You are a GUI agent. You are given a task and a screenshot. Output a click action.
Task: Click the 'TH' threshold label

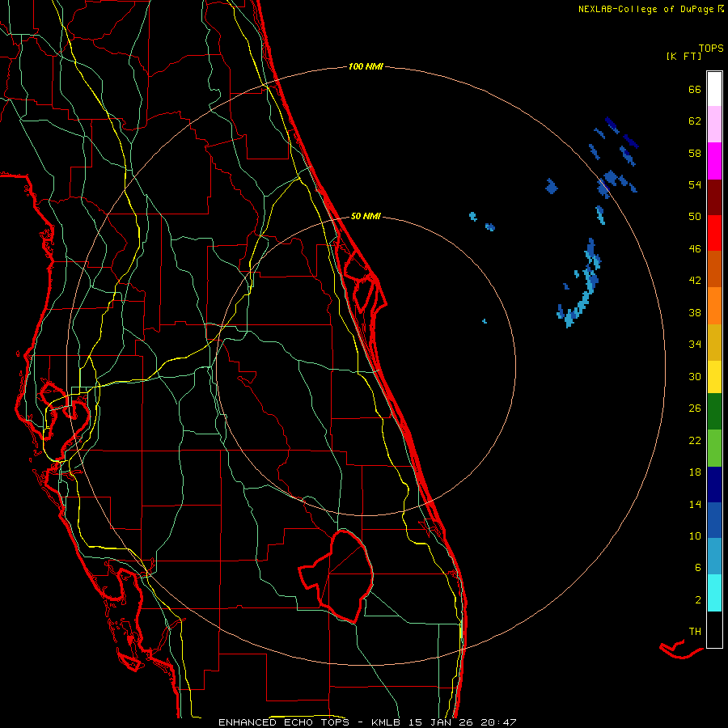(695, 632)
